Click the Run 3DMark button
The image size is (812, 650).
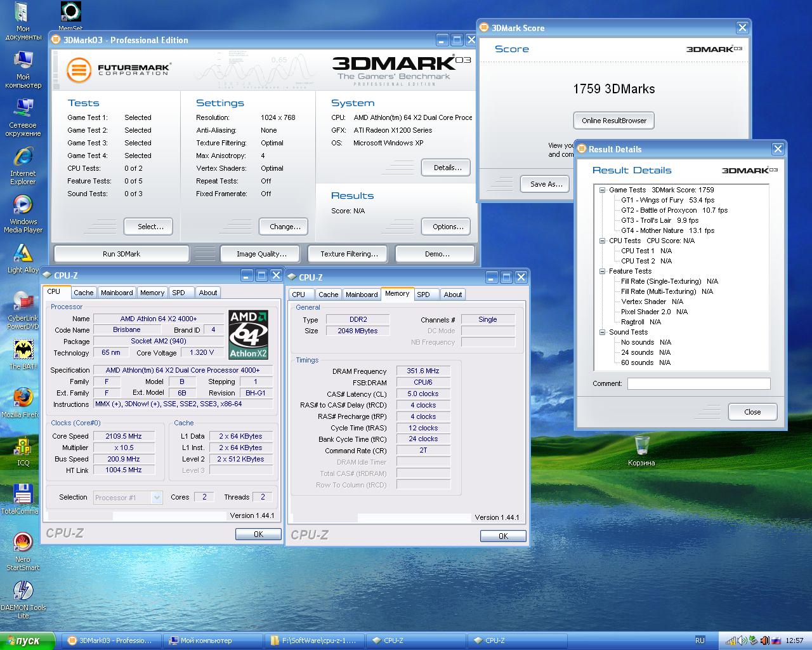click(121, 254)
